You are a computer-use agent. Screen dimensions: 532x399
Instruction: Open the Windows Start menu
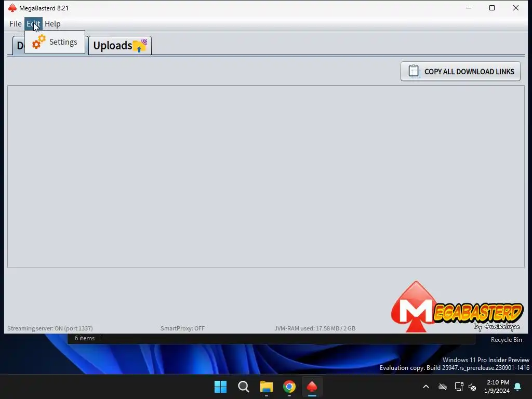pos(220,387)
